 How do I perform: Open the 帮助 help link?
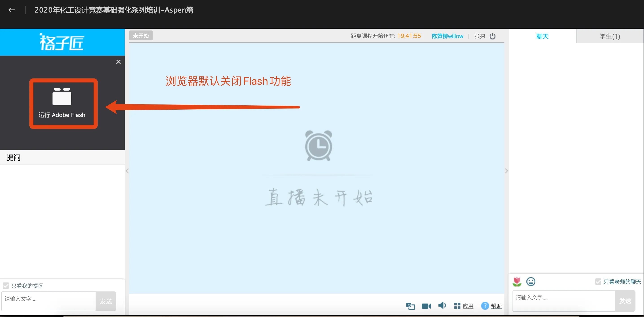point(491,306)
